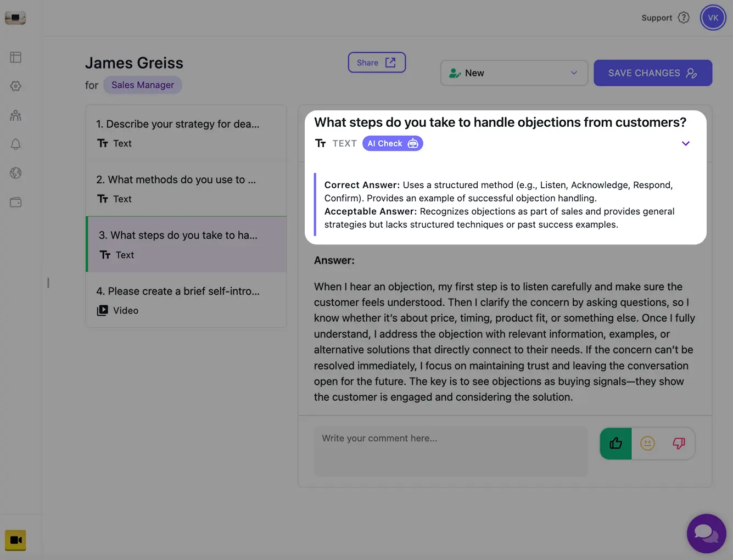The width and height of the screenshot is (733, 560).
Task: Open the New status dropdown
Action: tap(514, 73)
